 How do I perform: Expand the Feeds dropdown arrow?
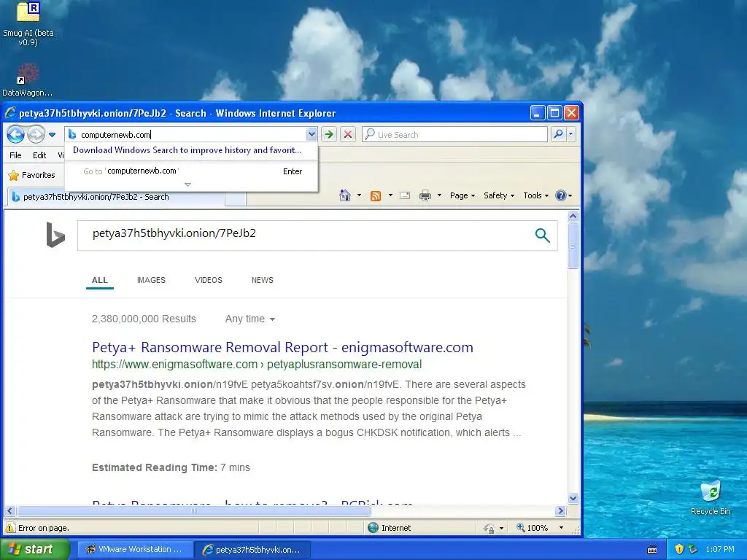390,195
